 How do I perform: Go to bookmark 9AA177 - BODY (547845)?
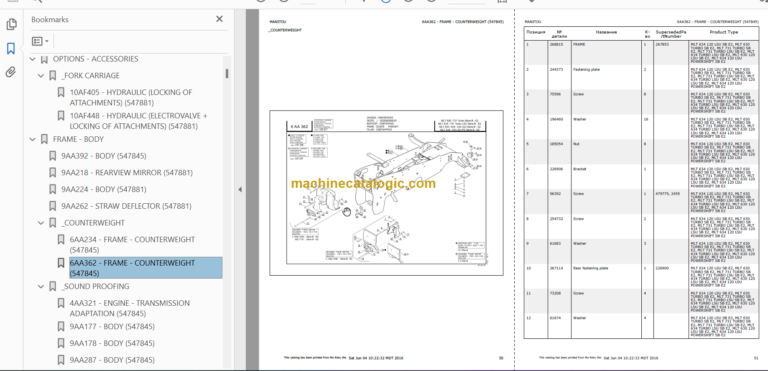pos(112,326)
